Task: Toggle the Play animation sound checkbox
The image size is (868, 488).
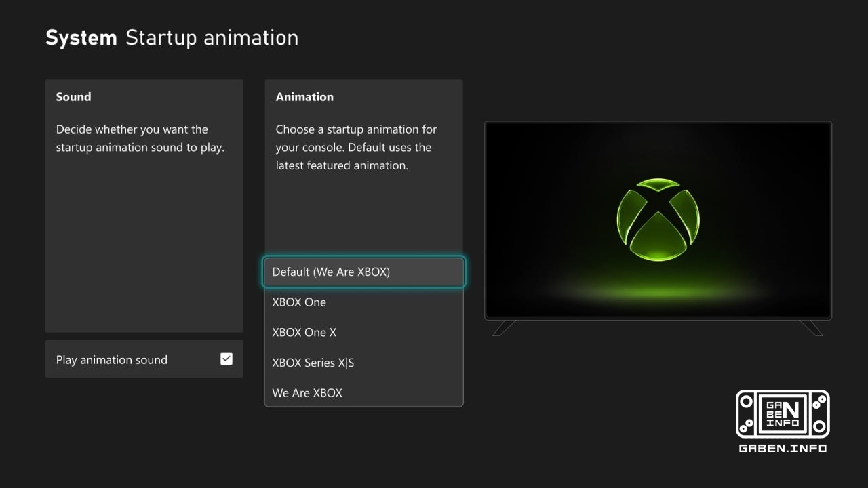Action: [226, 359]
